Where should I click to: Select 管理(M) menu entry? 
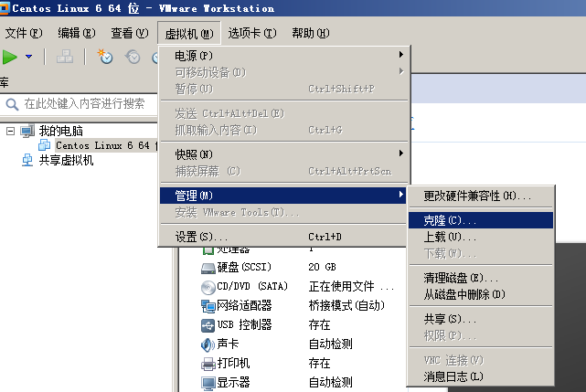(x=283, y=195)
